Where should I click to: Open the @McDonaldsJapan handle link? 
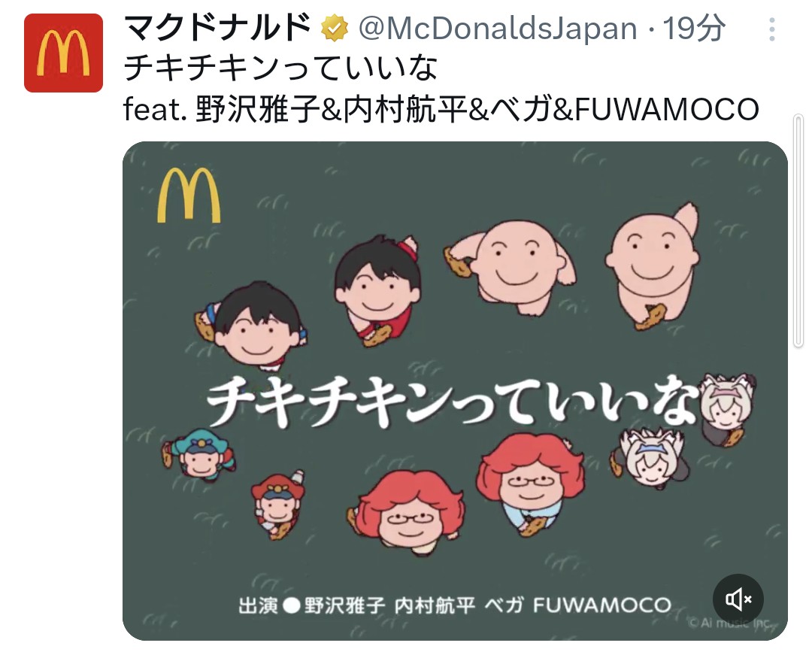(x=498, y=29)
